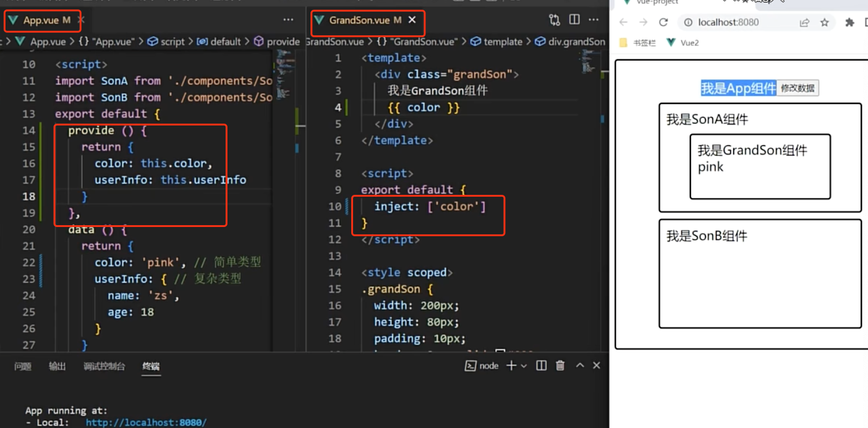Click the 我是App组件 heading text
868x428 pixels.
point(738,88)
